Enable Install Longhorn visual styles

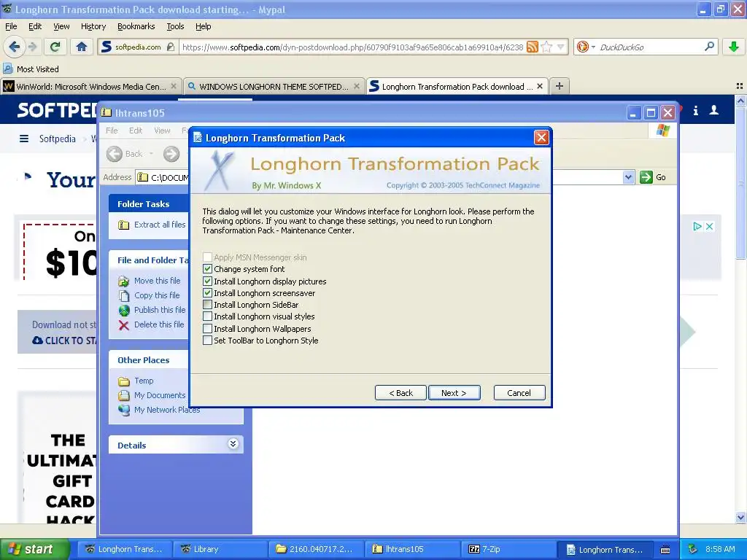207,316
